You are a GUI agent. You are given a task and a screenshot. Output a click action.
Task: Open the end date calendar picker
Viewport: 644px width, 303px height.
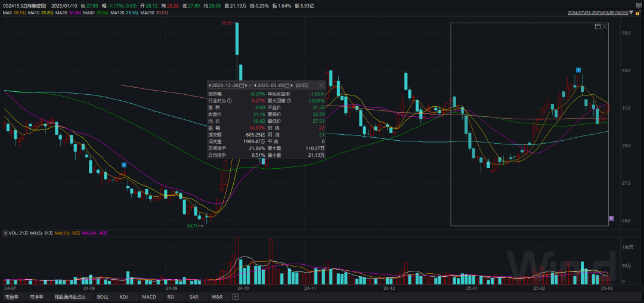click(287, 85)
